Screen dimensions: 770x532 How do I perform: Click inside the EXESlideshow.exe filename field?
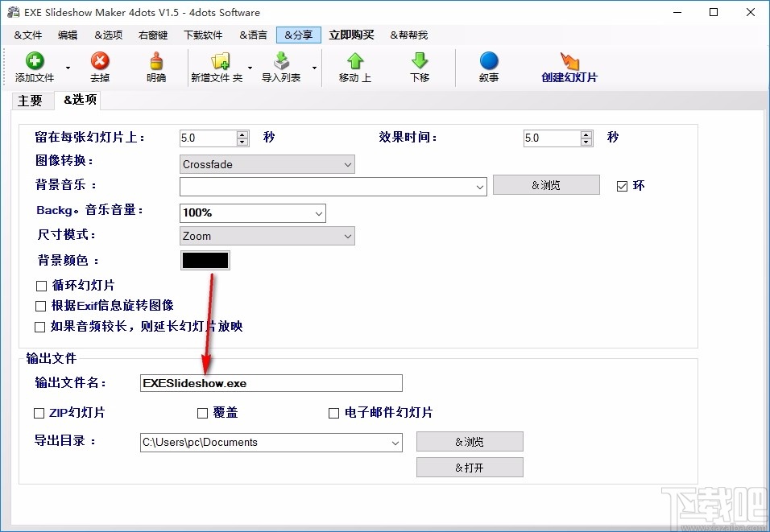pos(270,383)
